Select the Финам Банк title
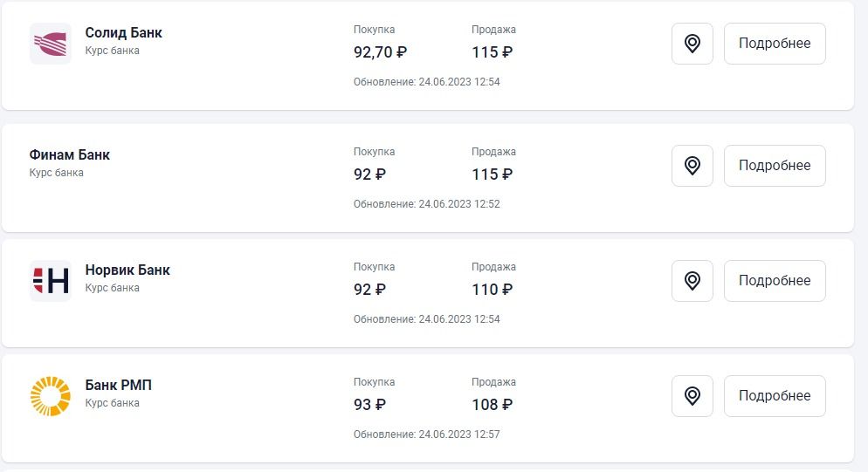This screenshot has width=868, height=472. [70, 155]
